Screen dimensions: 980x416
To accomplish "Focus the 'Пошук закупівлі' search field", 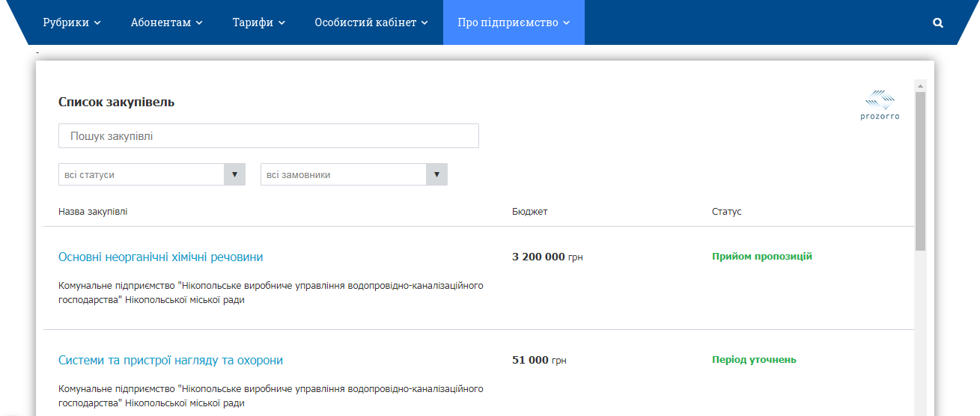I will [268, 136].
